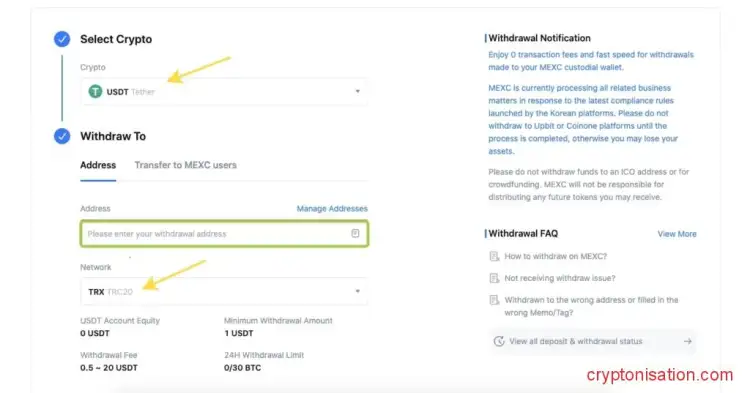Switch to the Address tab
The image size is (750, 393).
tap(98, 165)
